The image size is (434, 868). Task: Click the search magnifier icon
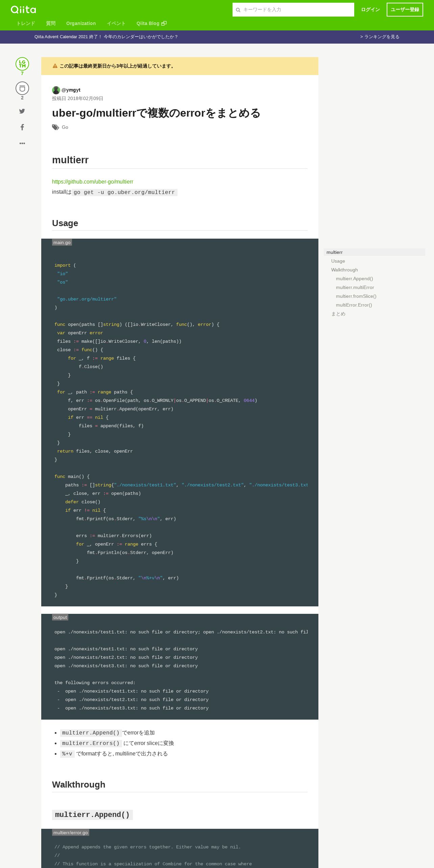pos(238,10)
